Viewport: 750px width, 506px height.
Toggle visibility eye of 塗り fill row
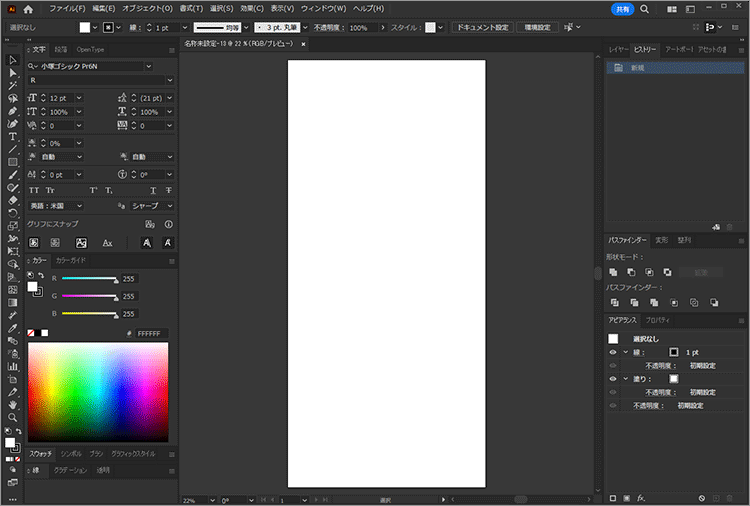point(613,379)
